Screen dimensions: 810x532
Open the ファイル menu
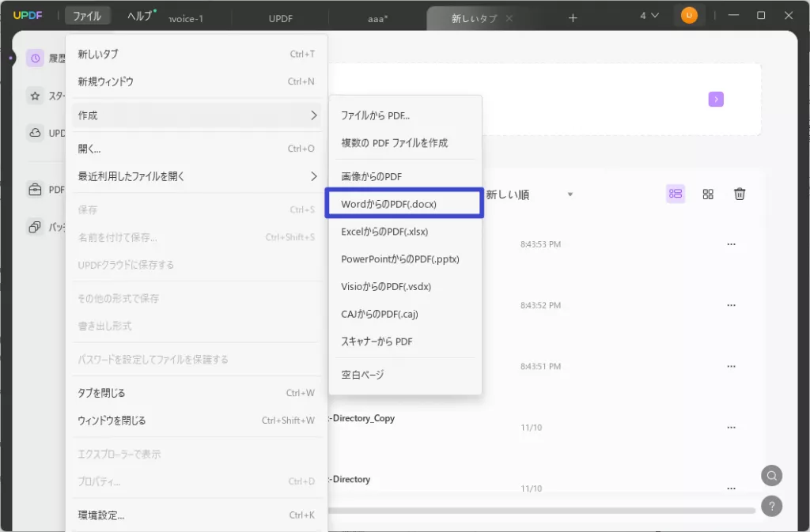coord(87,16)
